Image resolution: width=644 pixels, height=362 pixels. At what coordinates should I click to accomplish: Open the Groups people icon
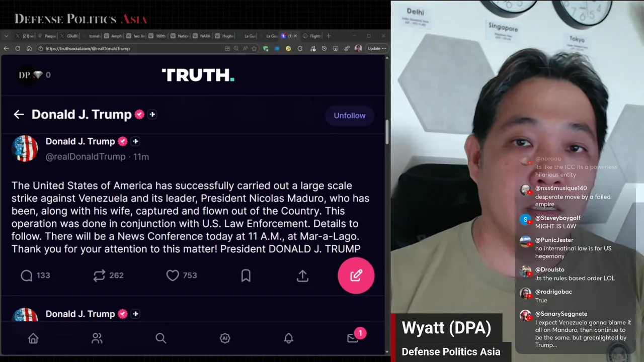click(x=97, y=338)
